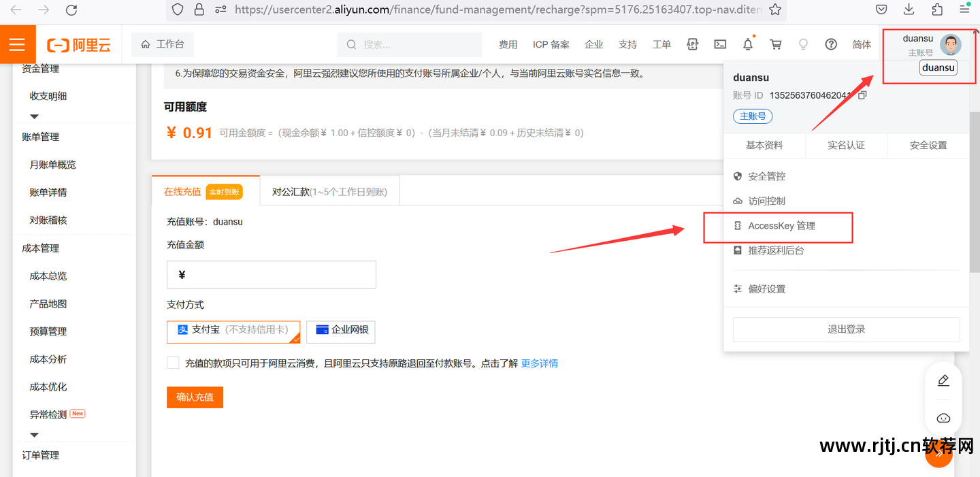Go back with browser back arrow
This screenshot has height=477, width=980.
[16, 10]
